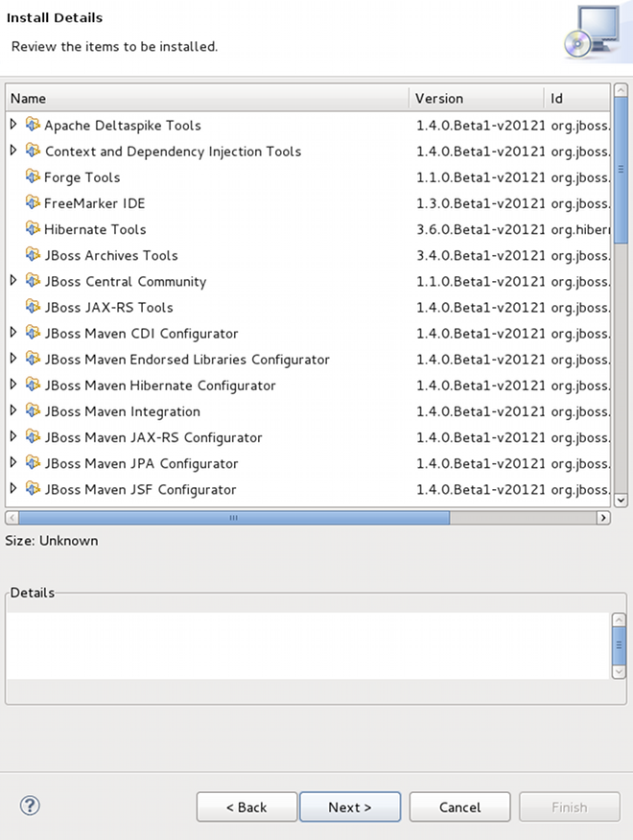The height and width of the screenshot is (840, 633).
Task: Click the Hibernate Tools feature icon
Action: pyautogui.click(x=33, y=229)
